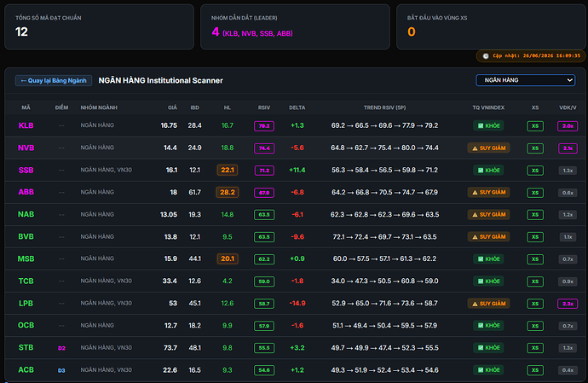The width and height of the screenshot is (588, 383).
Task: Sort by the RSIV column header
Action: (264, 107)
